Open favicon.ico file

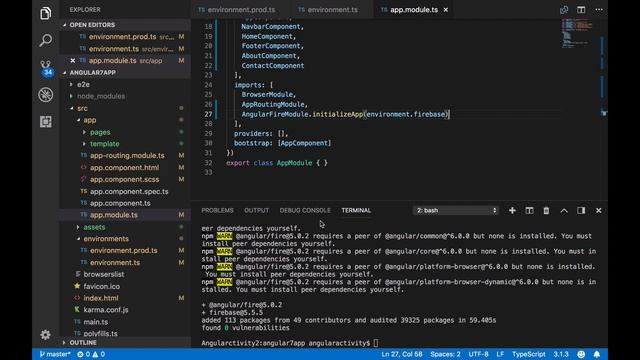[x=125, y=287]
